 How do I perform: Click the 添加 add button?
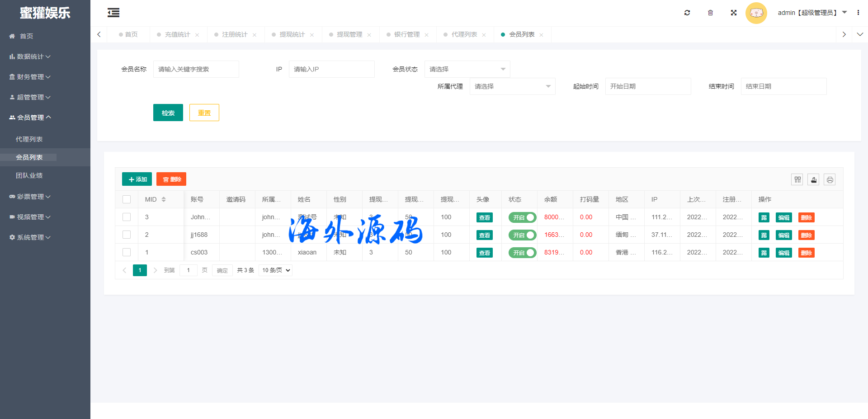tap(137, 179)
